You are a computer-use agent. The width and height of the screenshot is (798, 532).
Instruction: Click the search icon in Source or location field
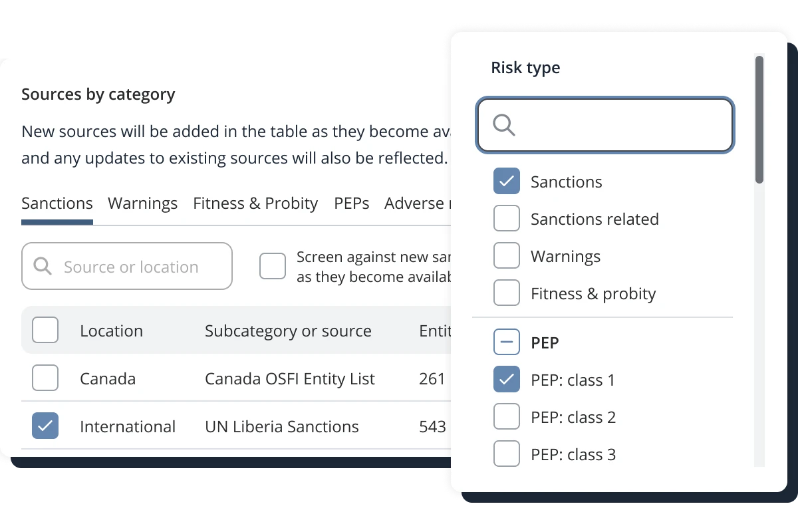(43, 267)
